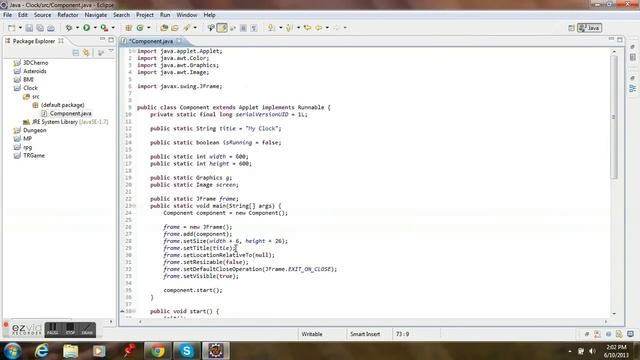Screen dimensions: 640x360
Task: Click the Open Type toolbar icon
Action: [x=164, y=28]
